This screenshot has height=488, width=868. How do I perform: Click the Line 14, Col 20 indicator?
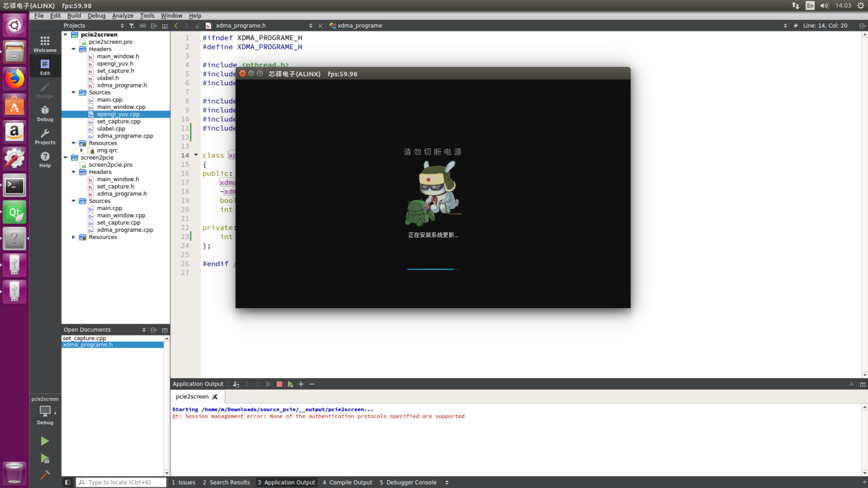coord(825,26)
